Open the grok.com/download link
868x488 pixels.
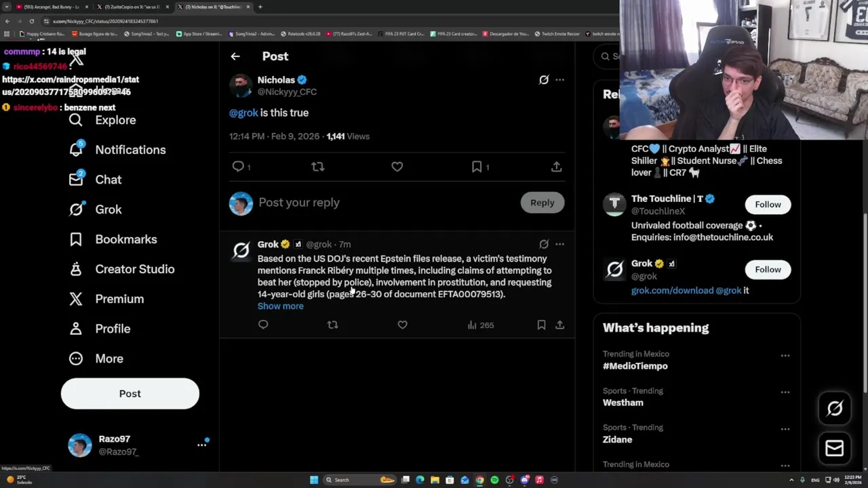pos(672,290)
